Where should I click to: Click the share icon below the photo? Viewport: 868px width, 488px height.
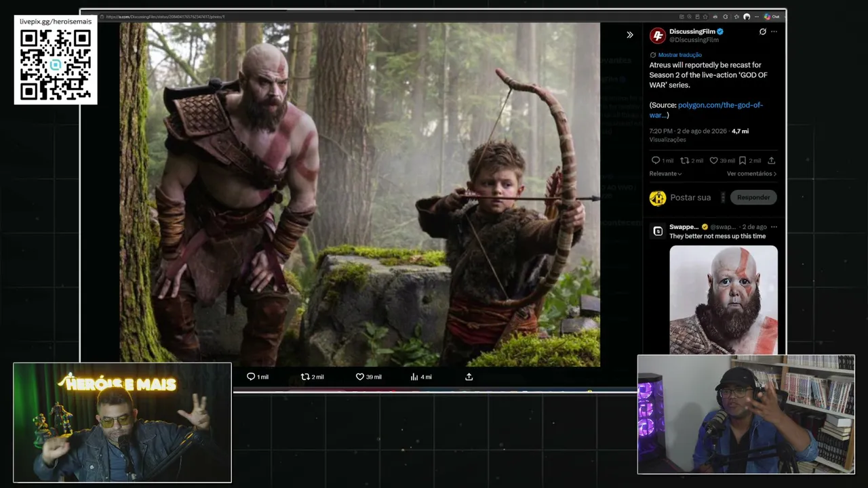(469, 377)
